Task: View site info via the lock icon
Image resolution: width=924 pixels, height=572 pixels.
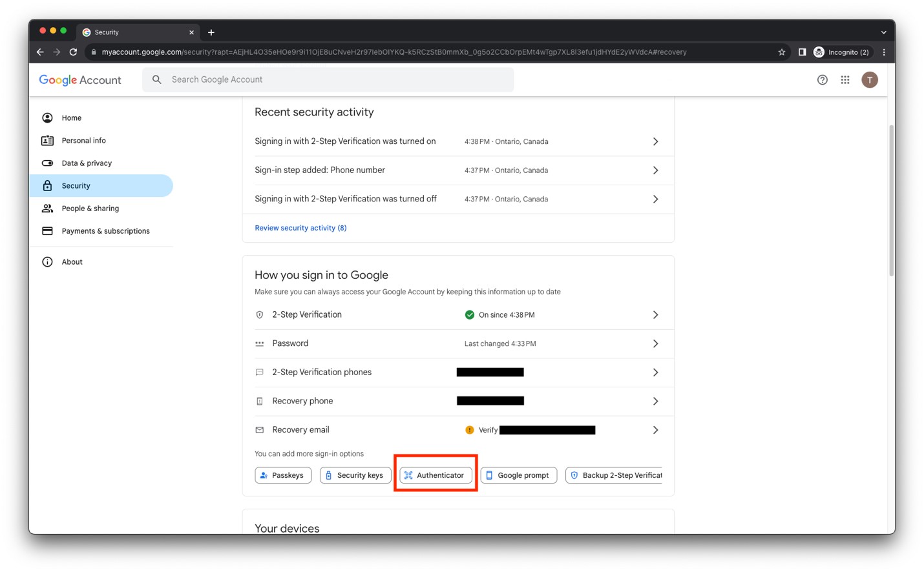Action: point(94,52)
